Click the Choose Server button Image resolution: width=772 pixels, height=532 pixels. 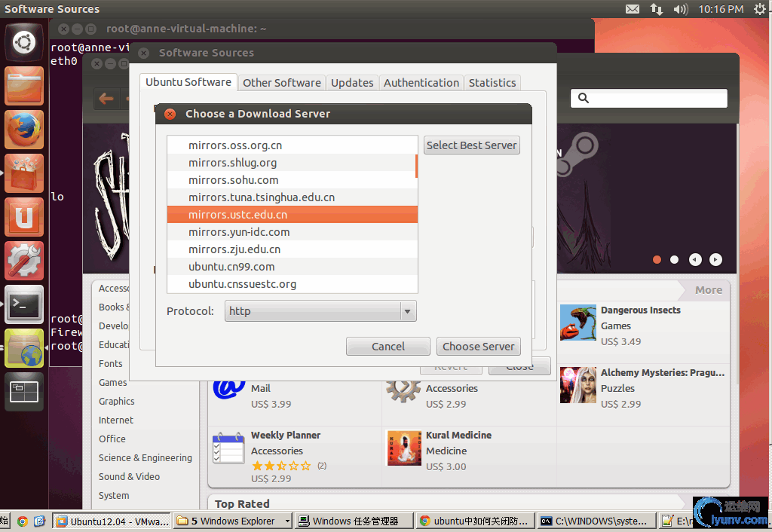(x=479, y=347)
